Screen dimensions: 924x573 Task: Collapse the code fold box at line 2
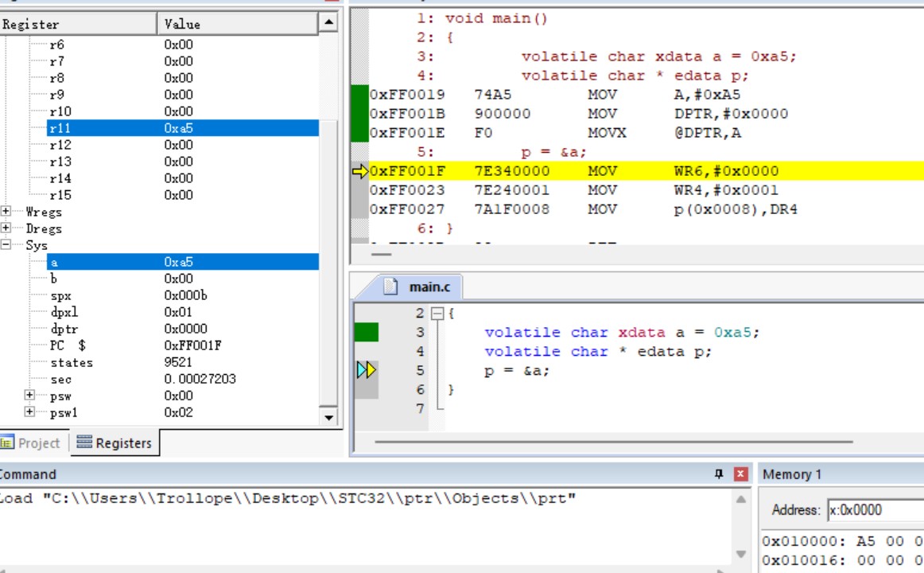[x=437, y=314]
